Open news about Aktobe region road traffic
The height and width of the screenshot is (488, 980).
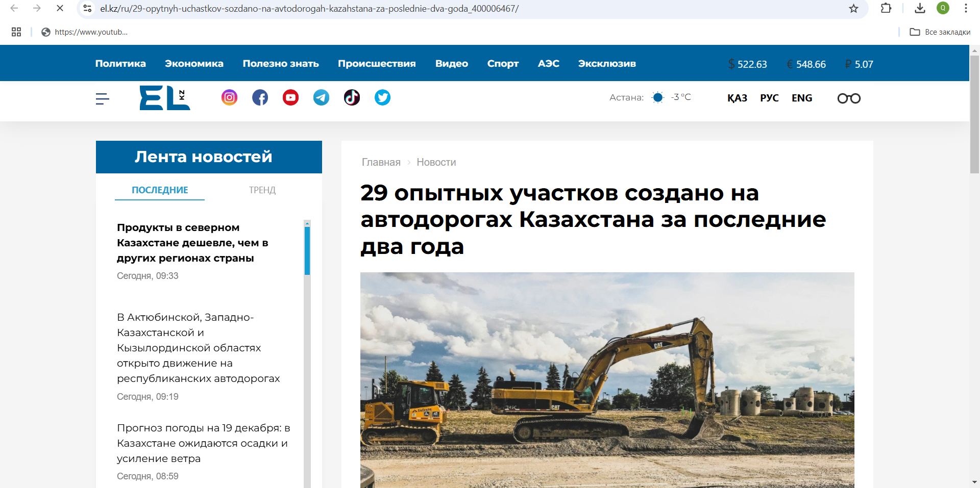tap(199, 348)
